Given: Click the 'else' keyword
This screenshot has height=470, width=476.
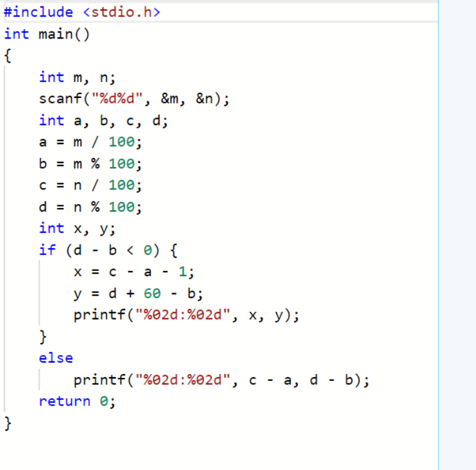Looking at the screenshot, I should pyautogui.click(x=56, y=358).
